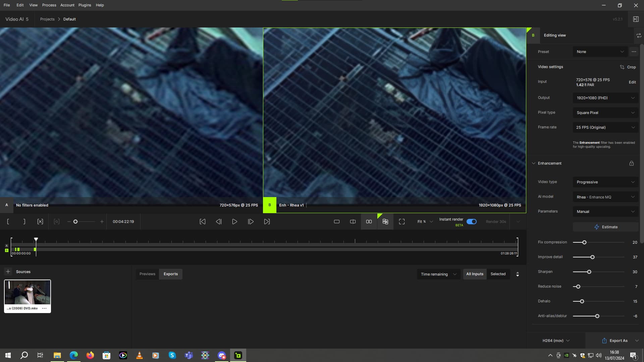The width and height of the screenshot is (644, 362).
Task: Step back one frame
Action: pos(219,222)
